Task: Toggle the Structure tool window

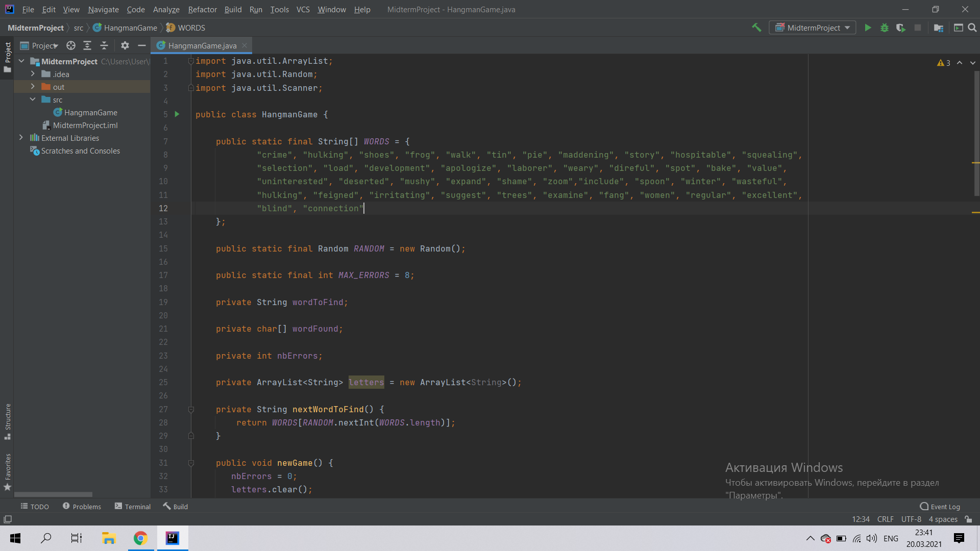Action: 8,421
